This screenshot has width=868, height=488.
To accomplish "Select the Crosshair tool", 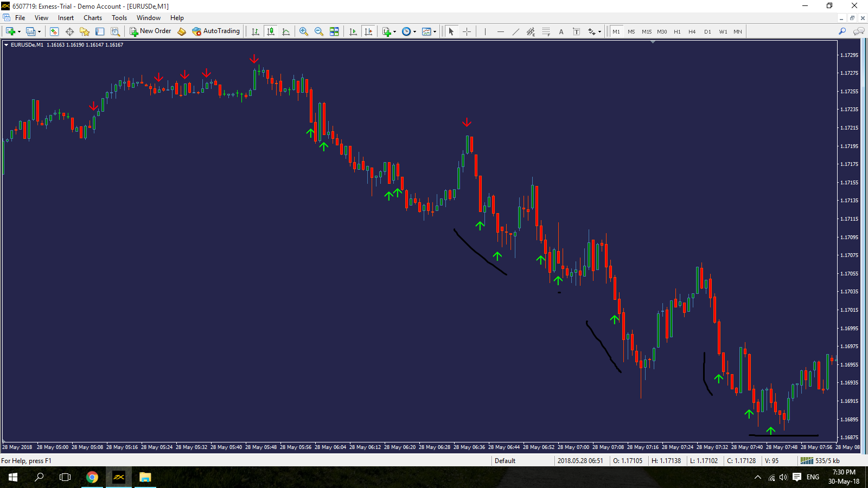I will pos(467,31).
